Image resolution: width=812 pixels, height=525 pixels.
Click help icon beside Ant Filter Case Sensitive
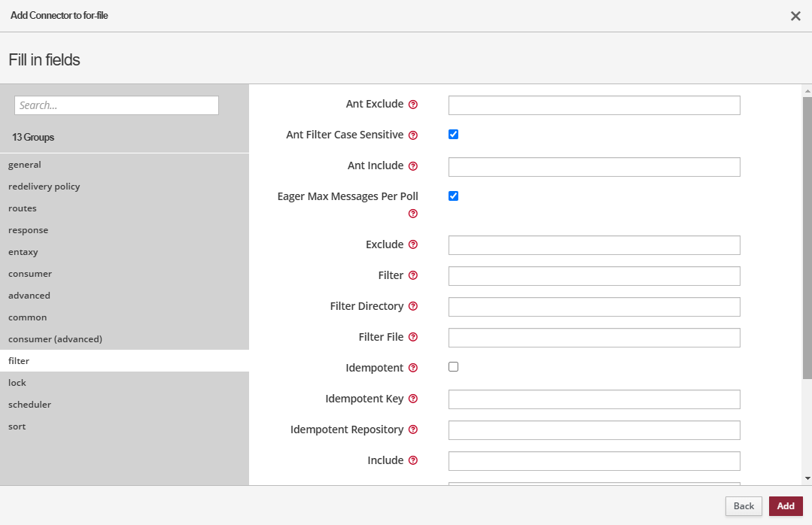(x=412, y=135)
